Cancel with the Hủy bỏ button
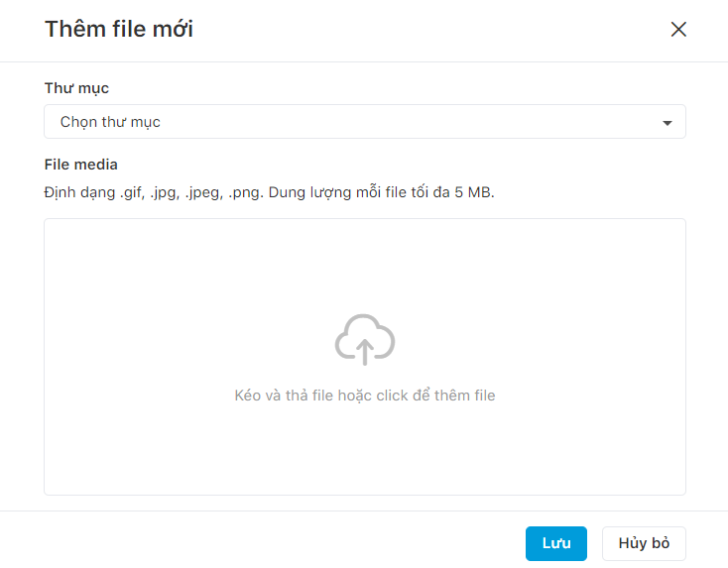 click(x=644, y=543)
